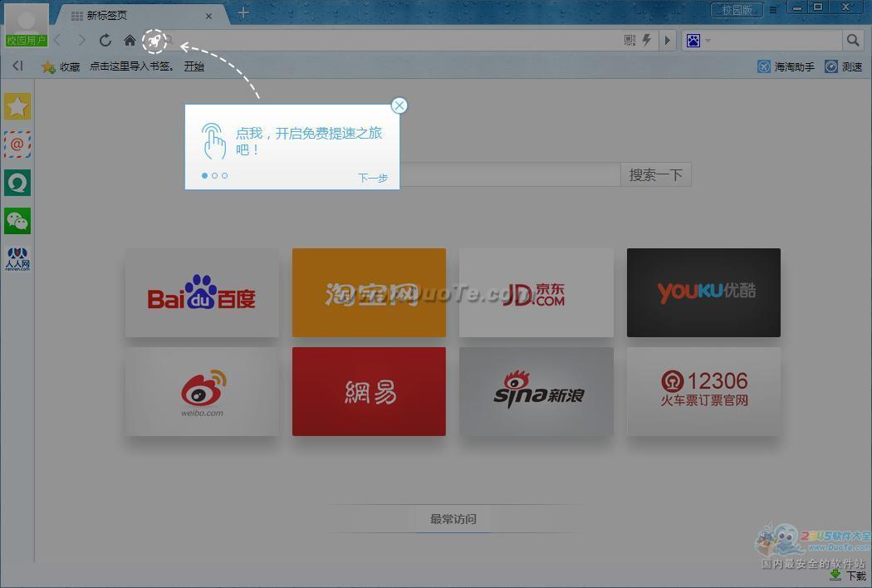The image size is (872, 588).
Task: Select the second dot in tip pager
Action: pyautogui.click(x=214, y=176)
